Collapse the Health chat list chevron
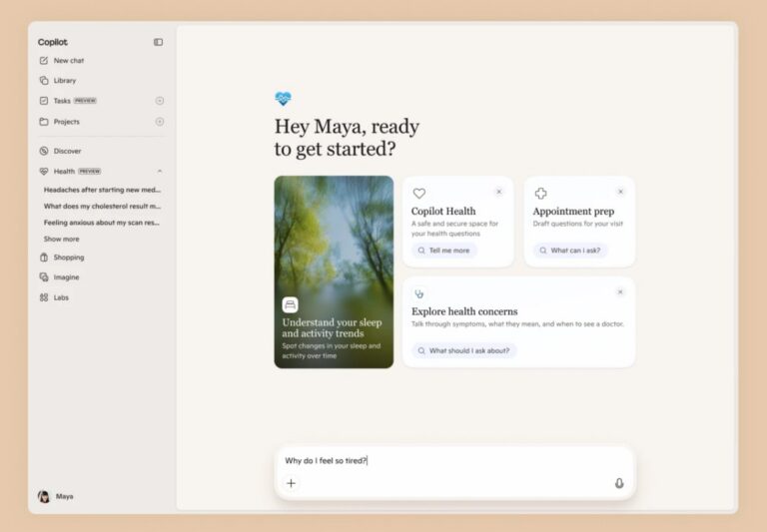Image resolution: width=767 pixels, height=532 pixels. [x=160, y=171]
